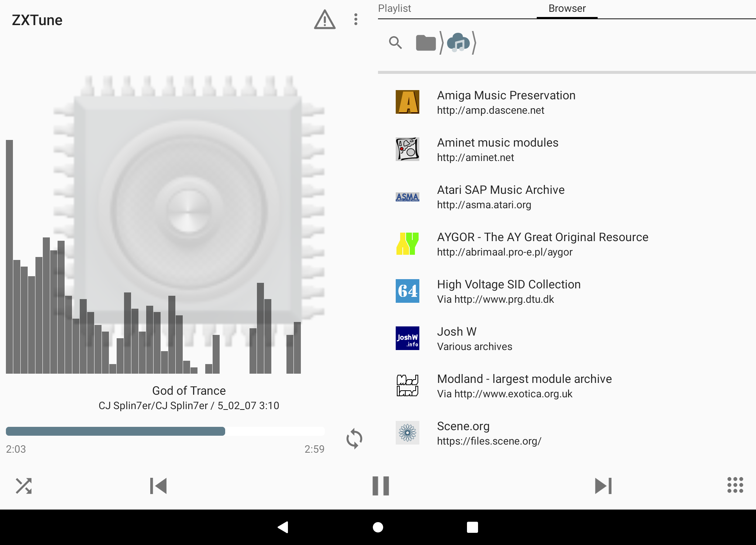Tap the https://files.scene.org/ subtitle
The image size is (756, 545).
pos(489,441)
